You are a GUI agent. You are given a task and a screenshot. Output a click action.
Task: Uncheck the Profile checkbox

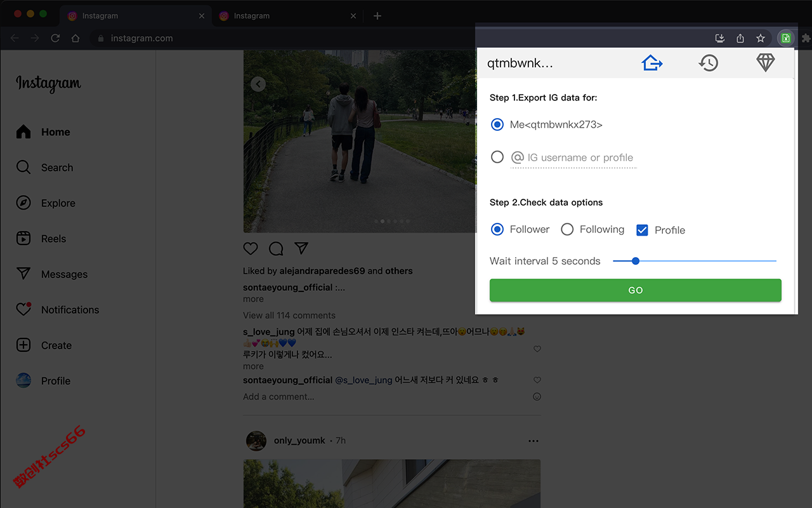[642, 230]
